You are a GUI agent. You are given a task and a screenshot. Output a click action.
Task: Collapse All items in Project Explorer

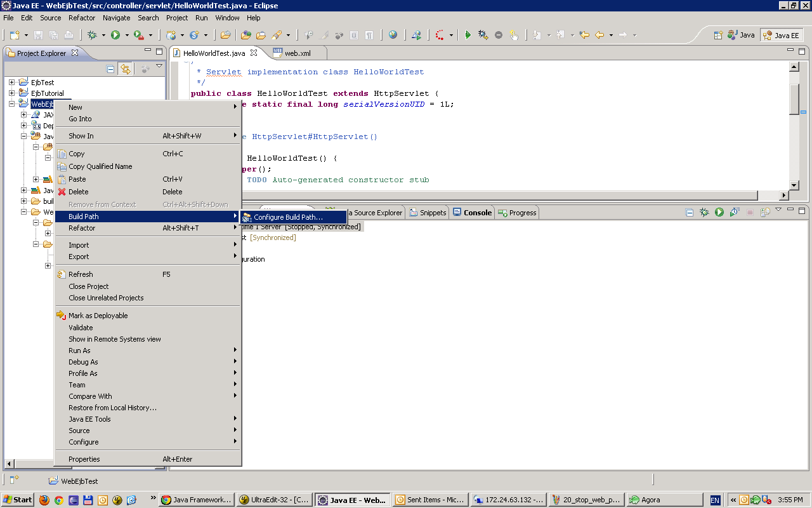pyautogui.click(x=110, y=69)
